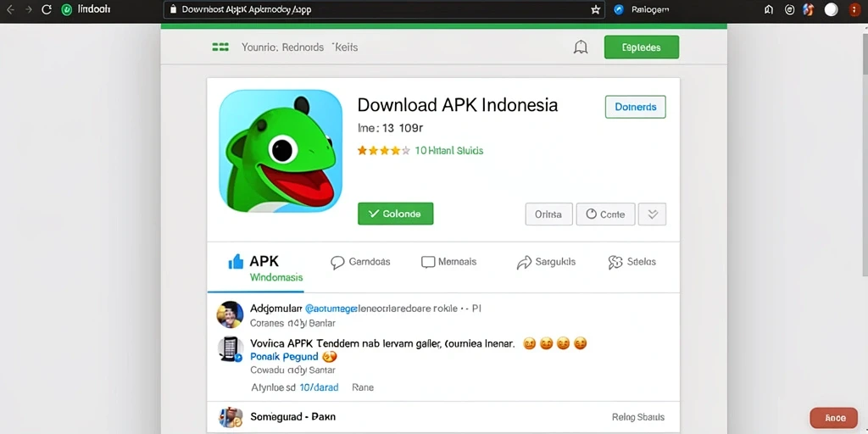Click the 'Conte' button with circle icon
This screenshot has height=434, width=868.
605,214
